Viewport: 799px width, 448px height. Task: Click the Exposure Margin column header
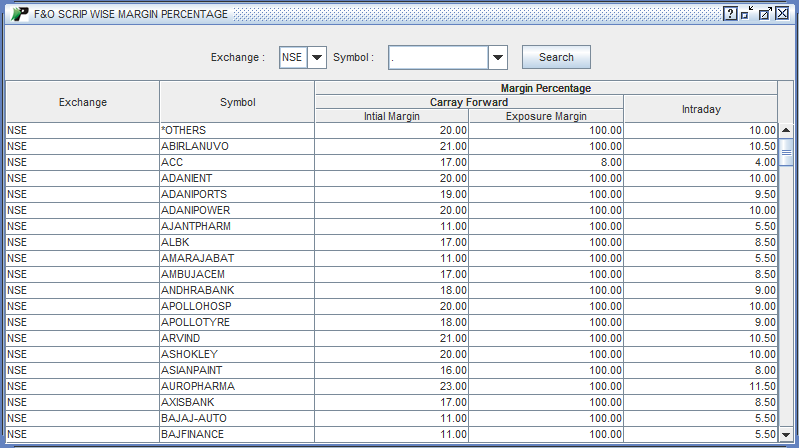click(x=545, y=116)
